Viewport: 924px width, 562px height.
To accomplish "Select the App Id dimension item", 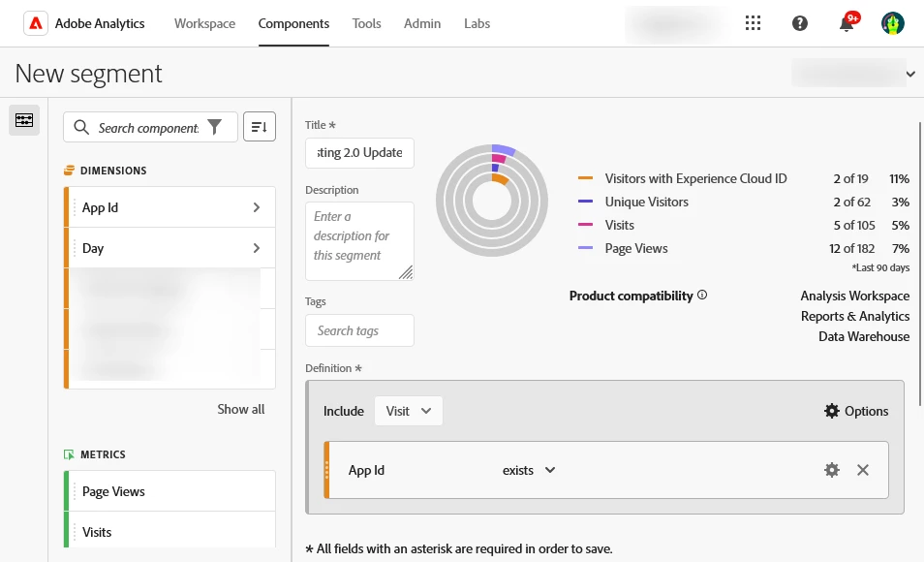I will [169, 207].
